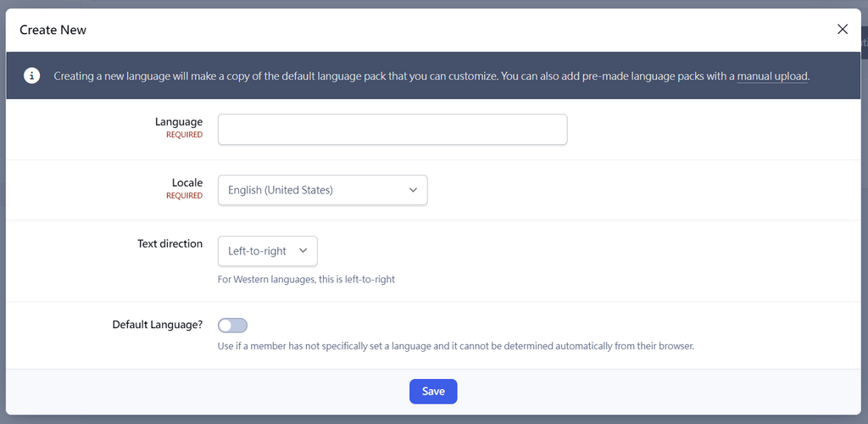Enable the Default Language switch
This screenshot has height=424, width=868.
[x=232, y=326]
